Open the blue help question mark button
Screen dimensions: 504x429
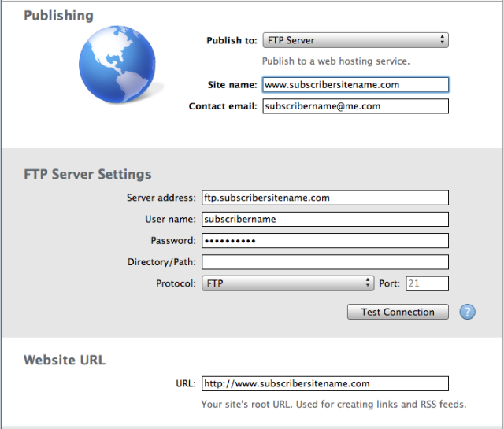467,312
